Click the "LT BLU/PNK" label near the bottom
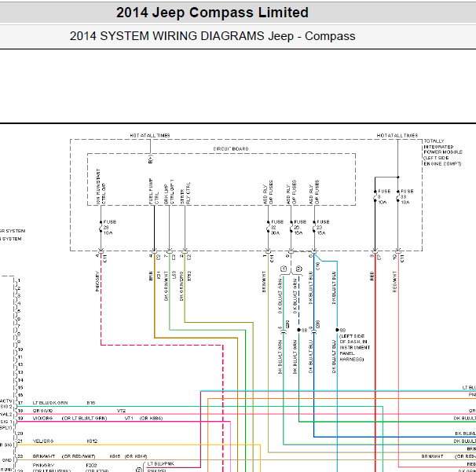 [x=160, y=464]
